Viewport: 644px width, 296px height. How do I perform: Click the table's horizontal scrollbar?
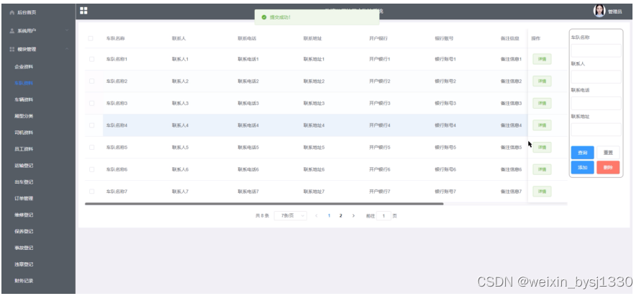pos(264,204)
